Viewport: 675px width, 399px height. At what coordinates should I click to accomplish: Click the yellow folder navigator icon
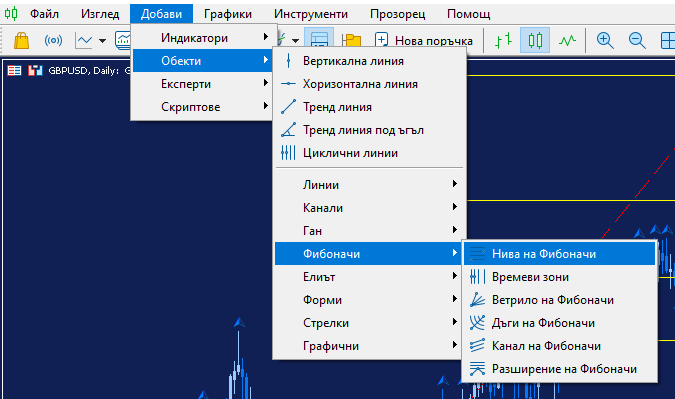[352, 40]
